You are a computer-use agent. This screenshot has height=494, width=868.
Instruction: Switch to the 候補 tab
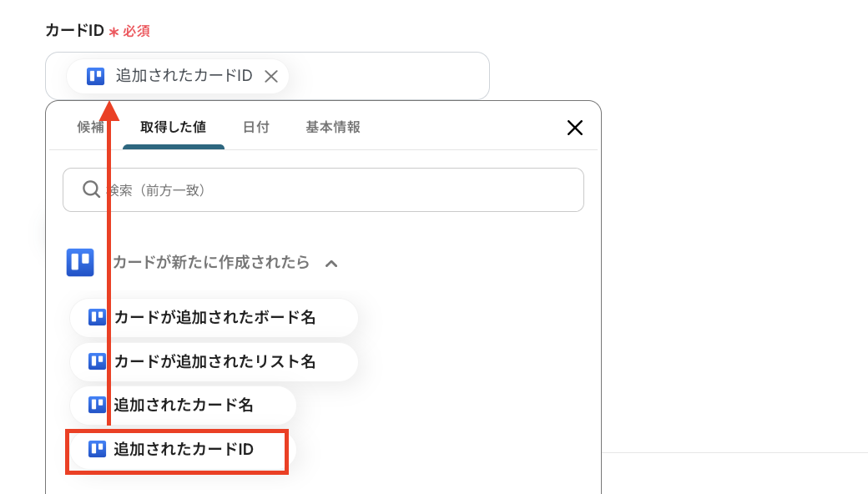(x=88, y=128)
